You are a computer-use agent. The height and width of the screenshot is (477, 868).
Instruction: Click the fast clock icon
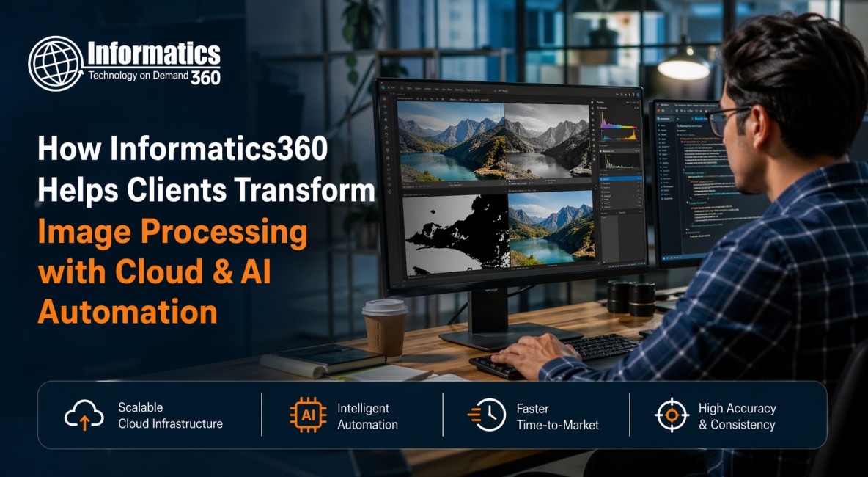(x=487, y=415)
